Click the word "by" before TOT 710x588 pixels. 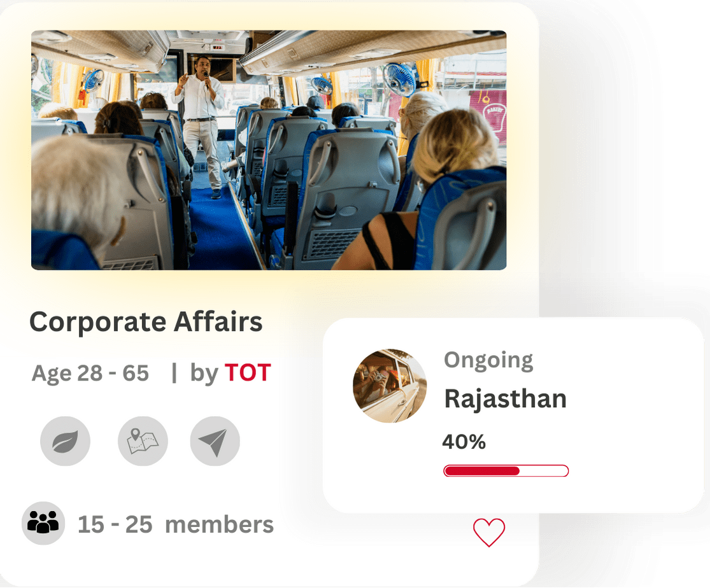click(x=204, y=374)
